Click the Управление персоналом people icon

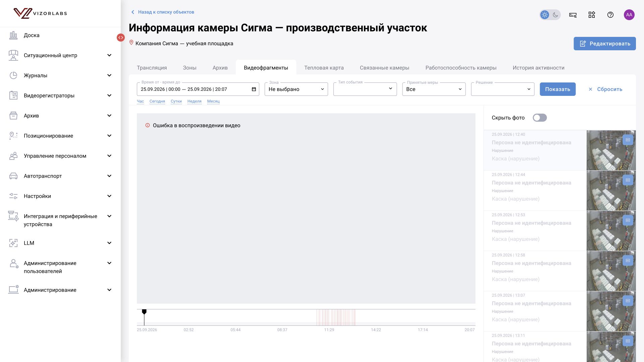click(13, 156)
